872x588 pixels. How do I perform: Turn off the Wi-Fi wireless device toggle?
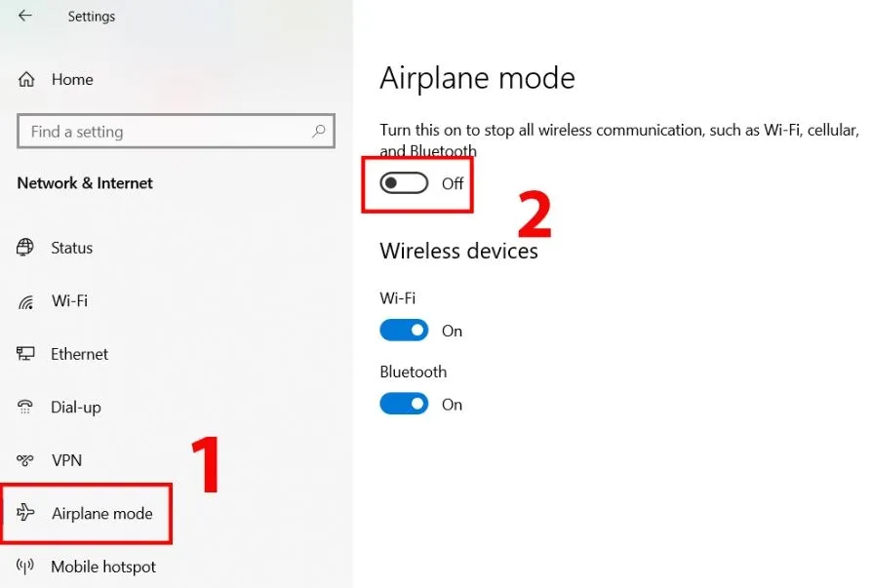click(x=404, y=331)
